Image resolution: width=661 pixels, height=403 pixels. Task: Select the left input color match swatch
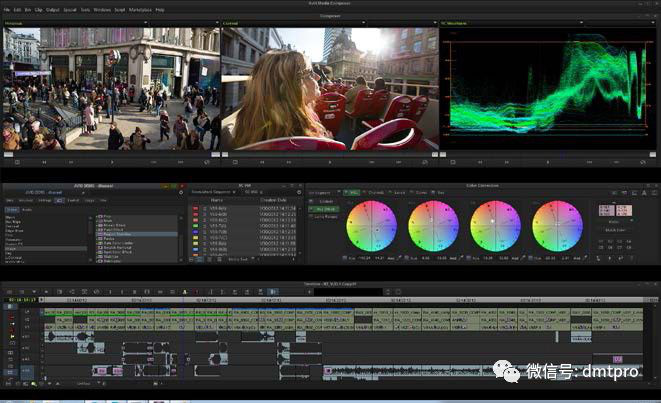[x=606, y=210]
